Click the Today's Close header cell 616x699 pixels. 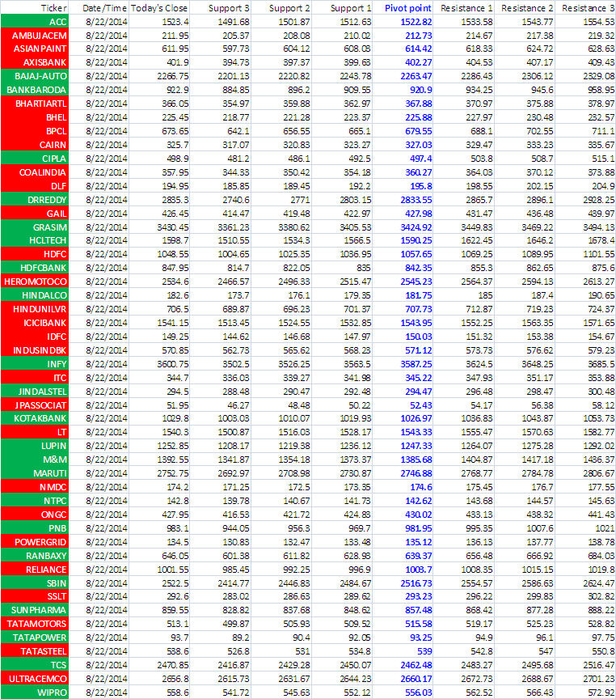[159, 7]
